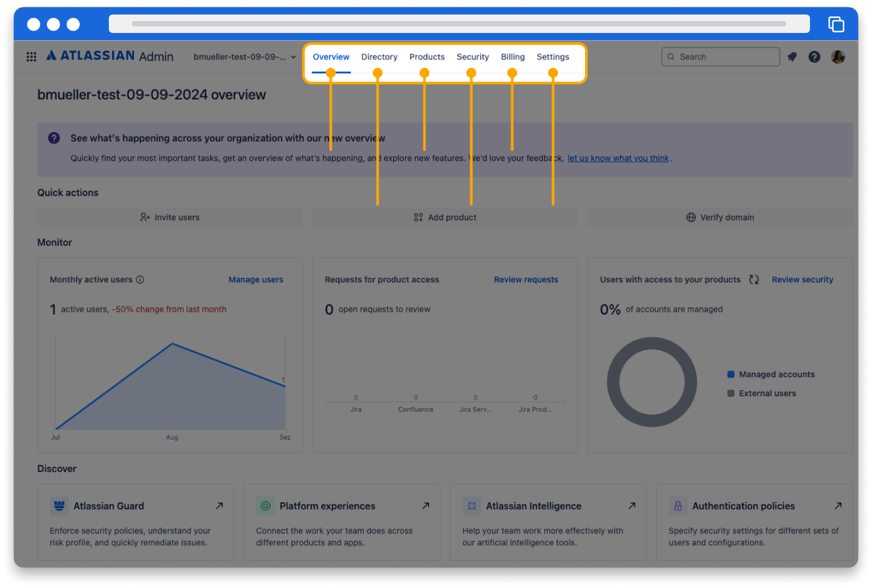Focus the Search input field
The image size is (872, 588).
pyautogui.click(x=720, y=57)
